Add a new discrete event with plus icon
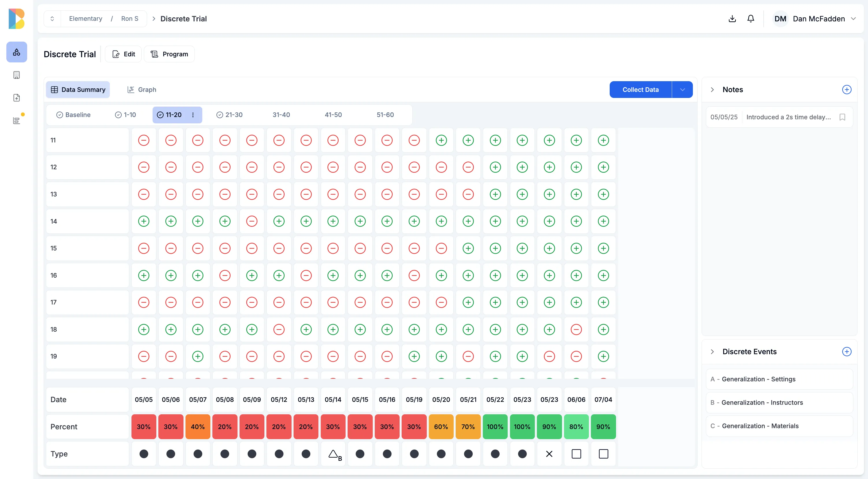Screen dimensions: 868x479 pos(846,352)
